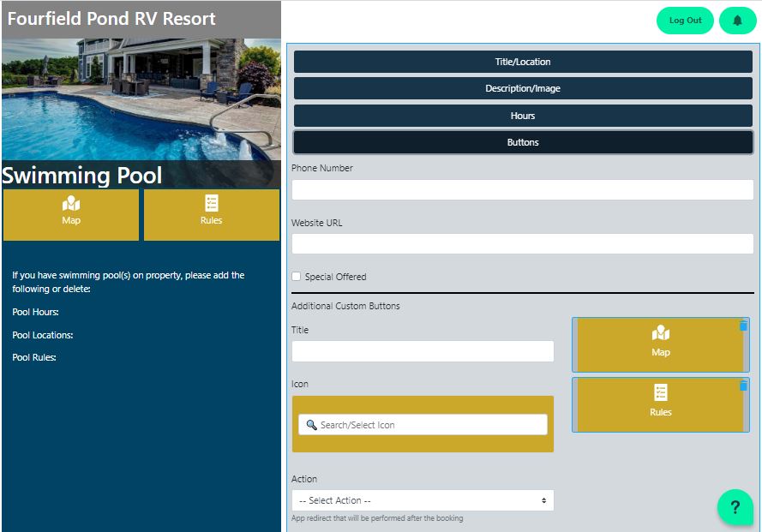Select the Map custom button card
This screenshot has width=762, height=532.
(x=661, y=345)
